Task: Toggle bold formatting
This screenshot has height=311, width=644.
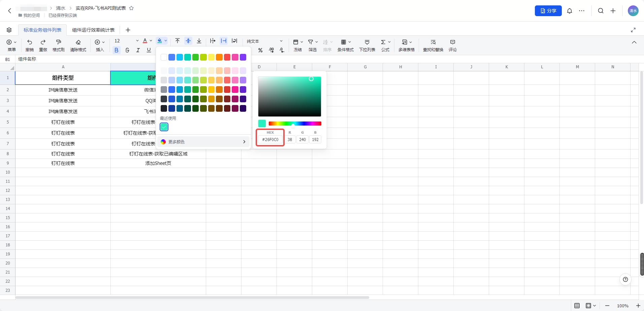Action: (x=117, y=50)
